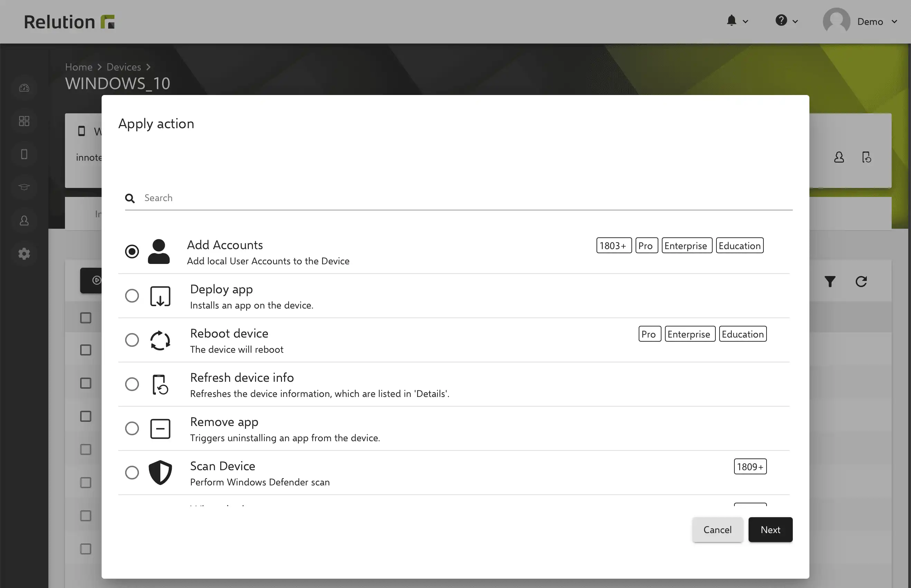Open the devices phone icon in the sidebar

coord(24,154)
